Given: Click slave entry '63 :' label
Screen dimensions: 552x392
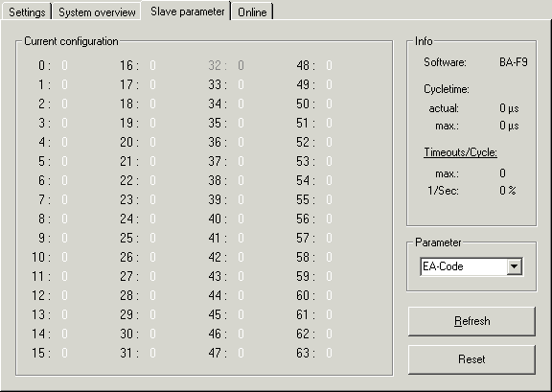Looking at the screenshot, I should [x=306, y=353].
